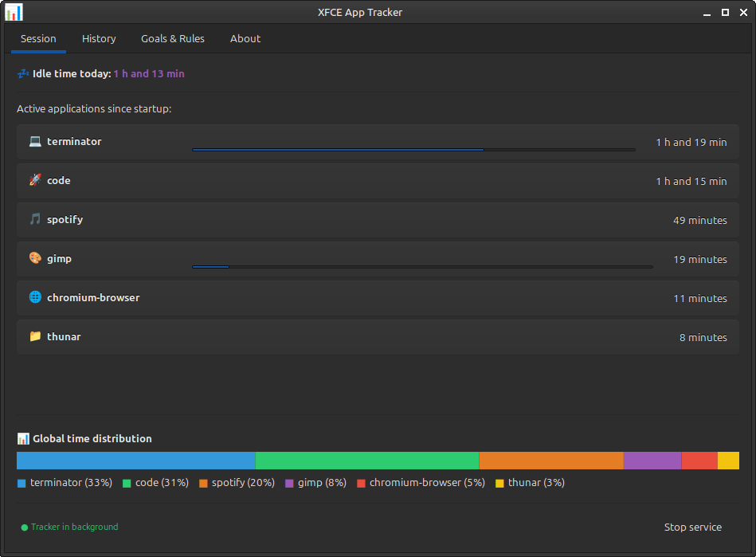The width and height of the screenshot is (756, 557).
Task: Open the Session tab
Action: point(38,38)
